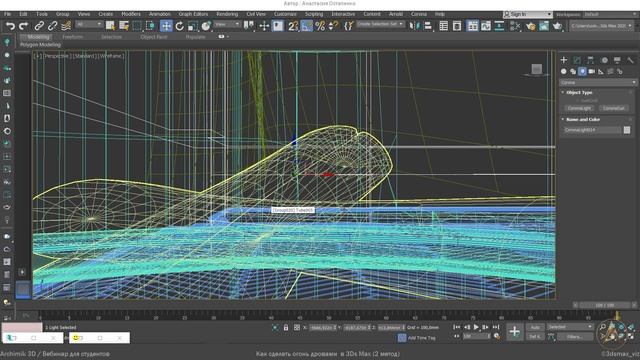Activate the Select Object tool
The image size is (640, 360).
110,26
